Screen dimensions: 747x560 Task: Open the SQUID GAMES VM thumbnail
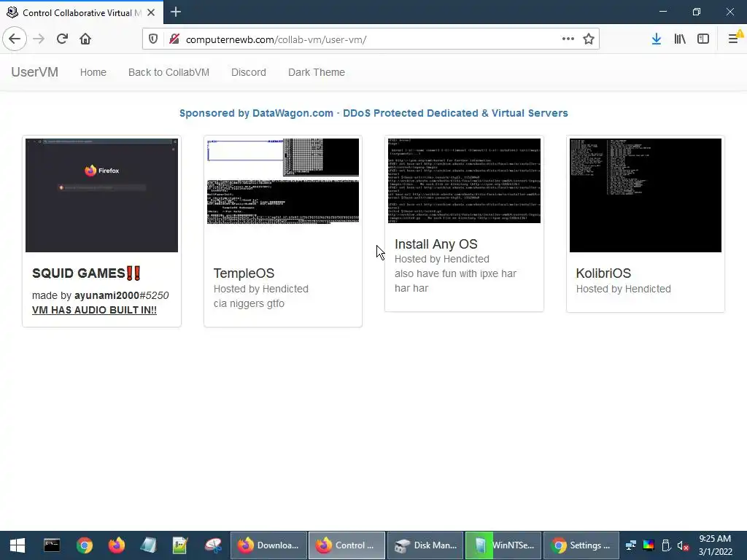(101, 195)
